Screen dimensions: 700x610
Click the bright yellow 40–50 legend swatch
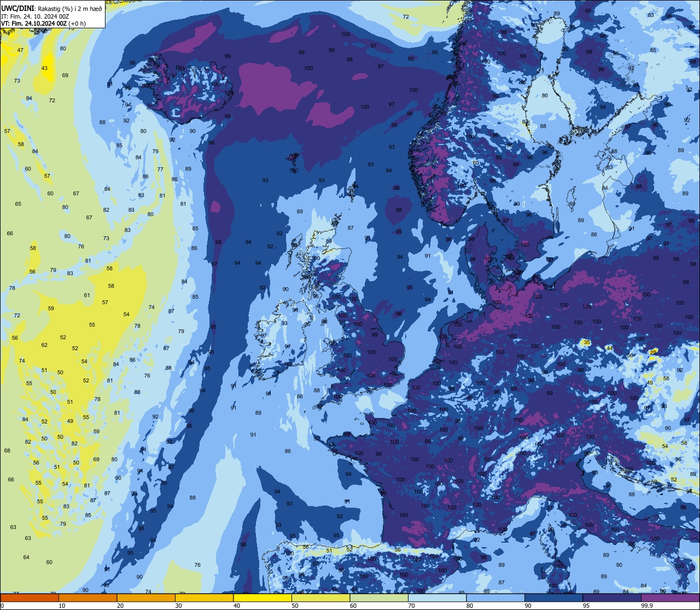(x=262, y=598)
